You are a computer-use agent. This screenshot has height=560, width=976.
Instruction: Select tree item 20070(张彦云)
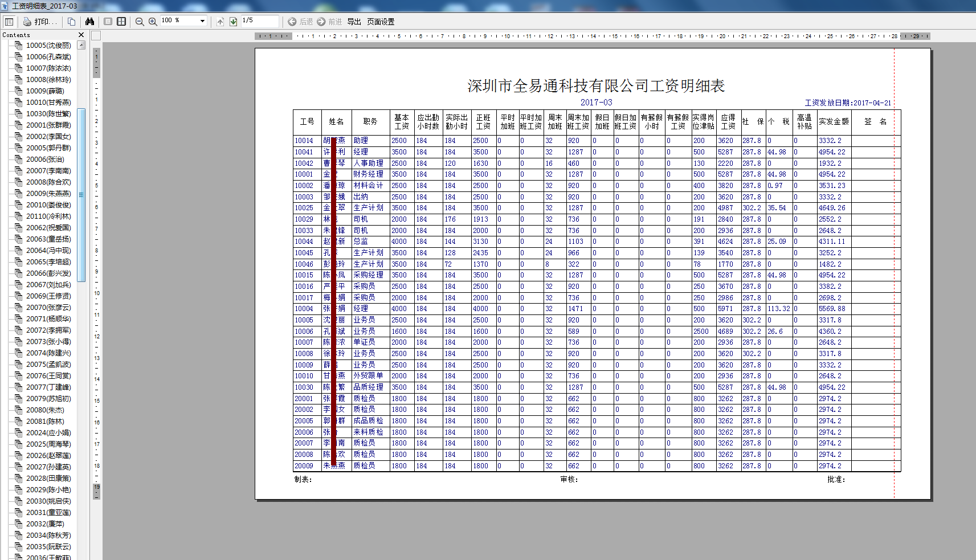(x=48, y=308)
